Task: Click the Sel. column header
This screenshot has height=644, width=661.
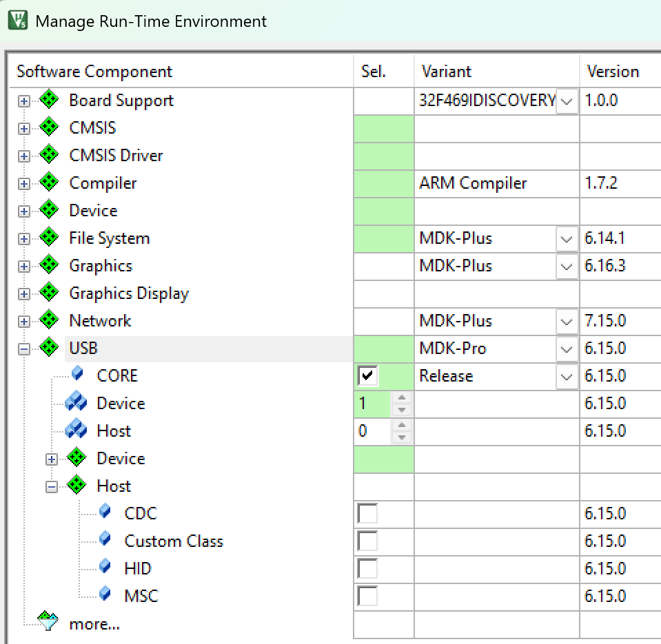Action: (x=384, y=71)
